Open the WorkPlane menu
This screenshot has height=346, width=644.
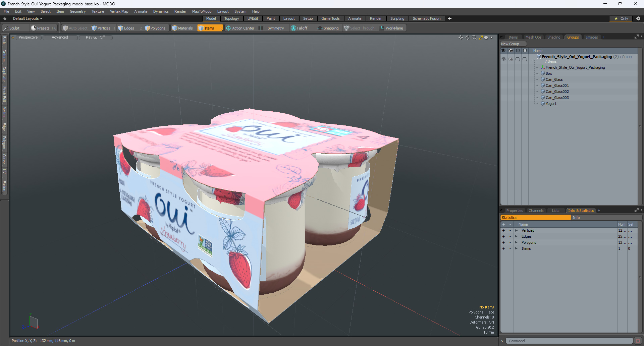(391, 28)
